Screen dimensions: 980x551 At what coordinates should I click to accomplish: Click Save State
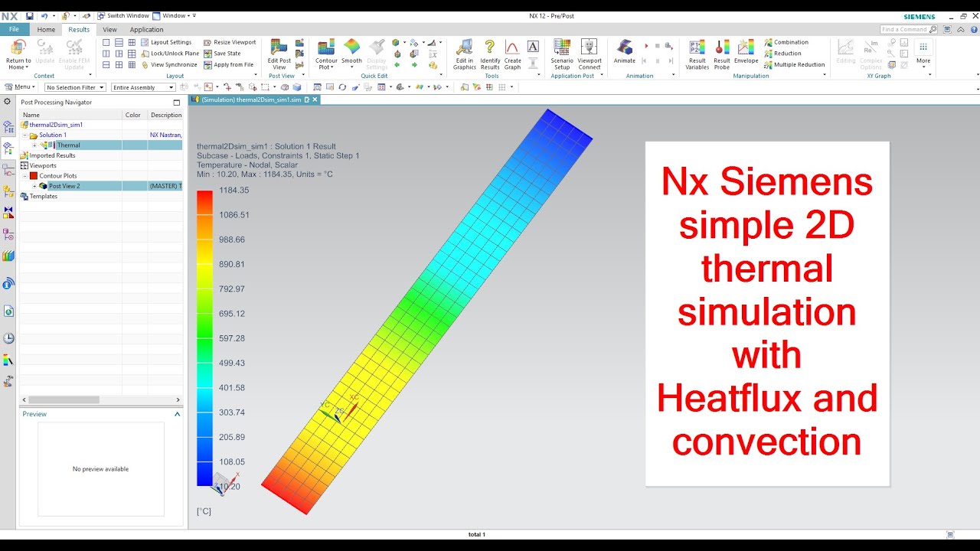click(222, 54)
